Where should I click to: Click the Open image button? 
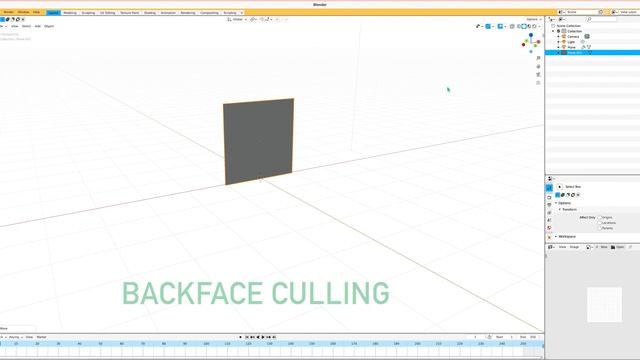click(618, 247)
